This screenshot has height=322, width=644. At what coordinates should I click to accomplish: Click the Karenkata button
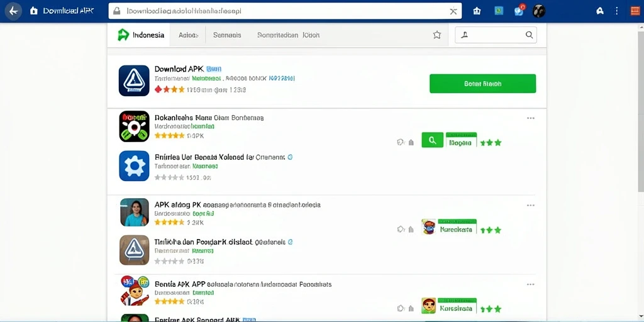coord(458,226)
